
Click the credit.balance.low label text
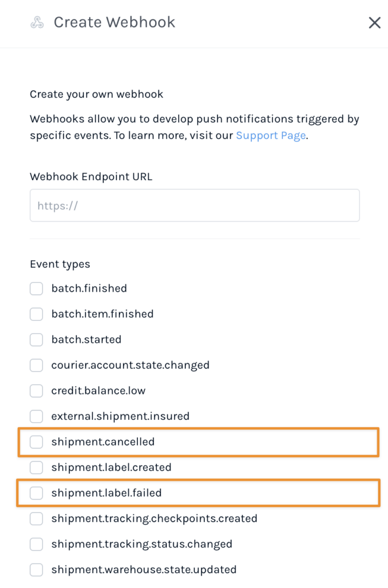tap(98, 390)
